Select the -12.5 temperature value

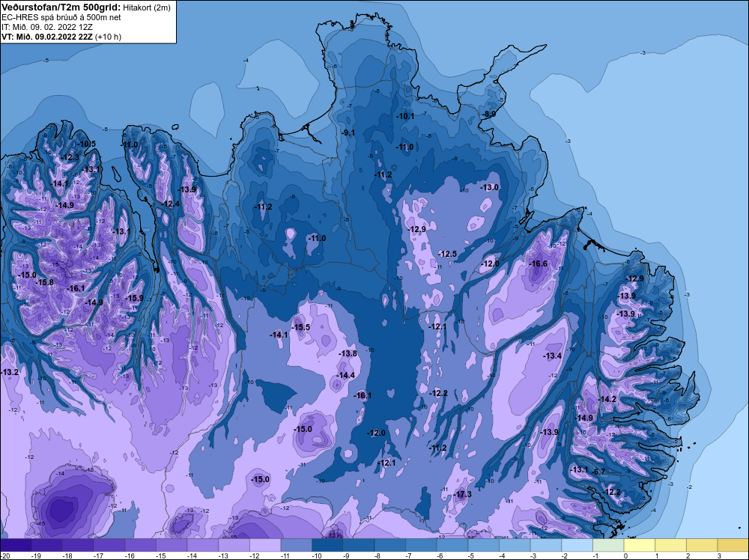click(448, 254)
